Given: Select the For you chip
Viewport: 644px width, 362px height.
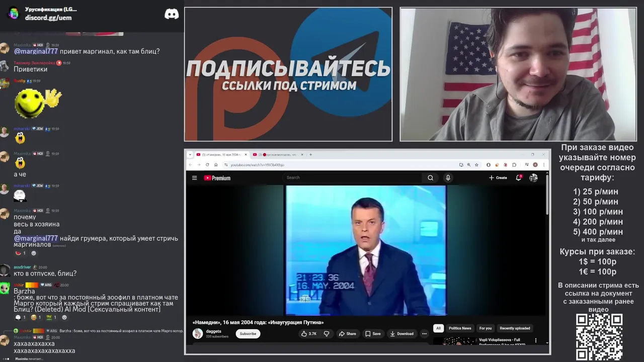Looking at the screenshot, I should (x=486, y=328).
